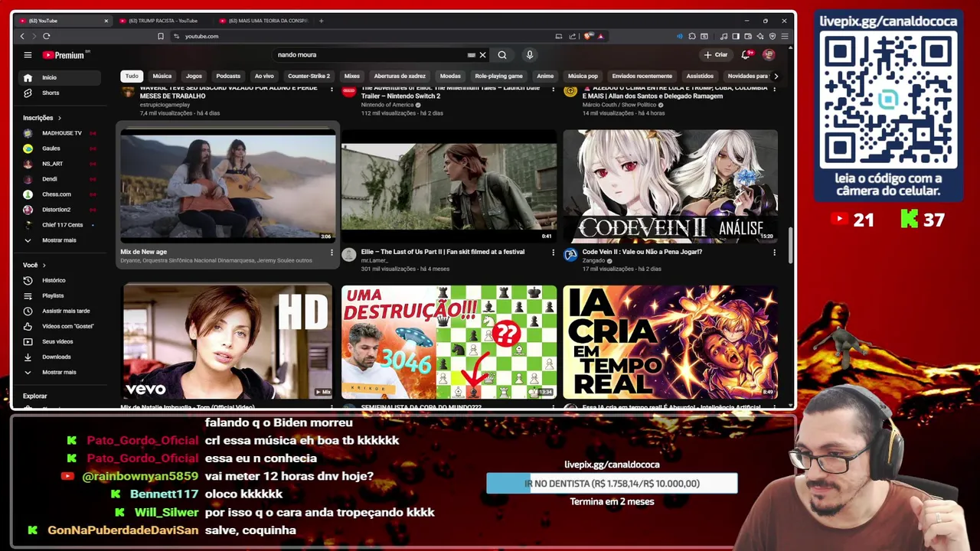The image size is (980, 551).
Task: Open the extensions puzzle icon
Action: coord(691,36)
